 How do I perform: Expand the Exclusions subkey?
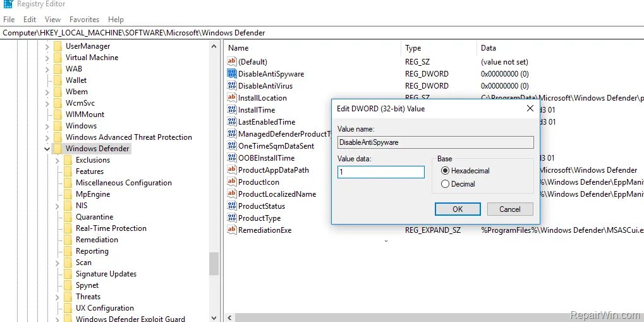(x=58, y=161)
